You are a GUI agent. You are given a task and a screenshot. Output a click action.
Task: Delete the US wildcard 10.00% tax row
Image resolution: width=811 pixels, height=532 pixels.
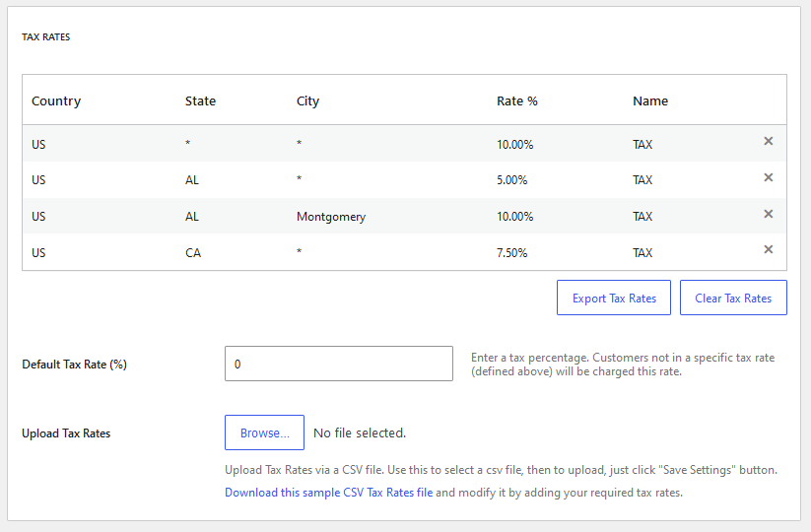(768, 141)
